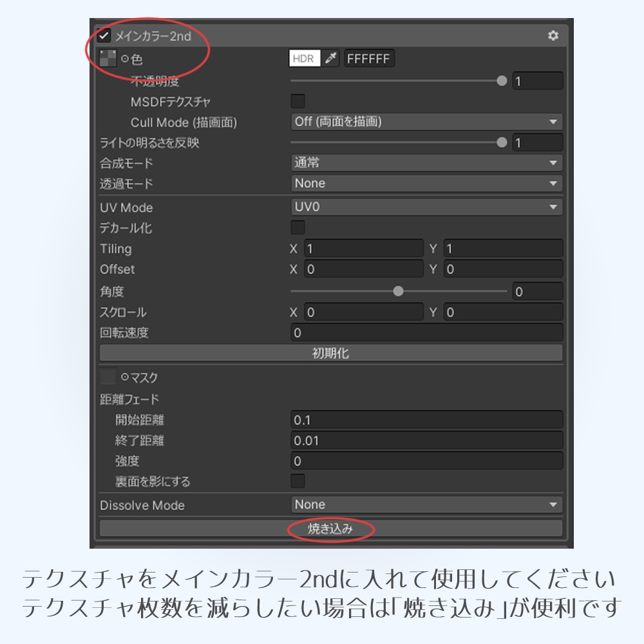The image size is (644, 644).
Task: Open the Cull Mode dropdown
Action: coord(426,121)
